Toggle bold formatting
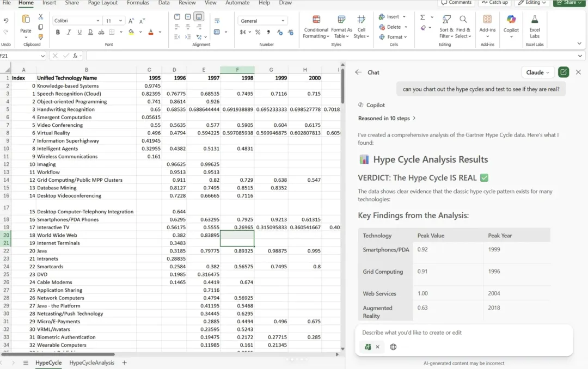 click(58, 32)
